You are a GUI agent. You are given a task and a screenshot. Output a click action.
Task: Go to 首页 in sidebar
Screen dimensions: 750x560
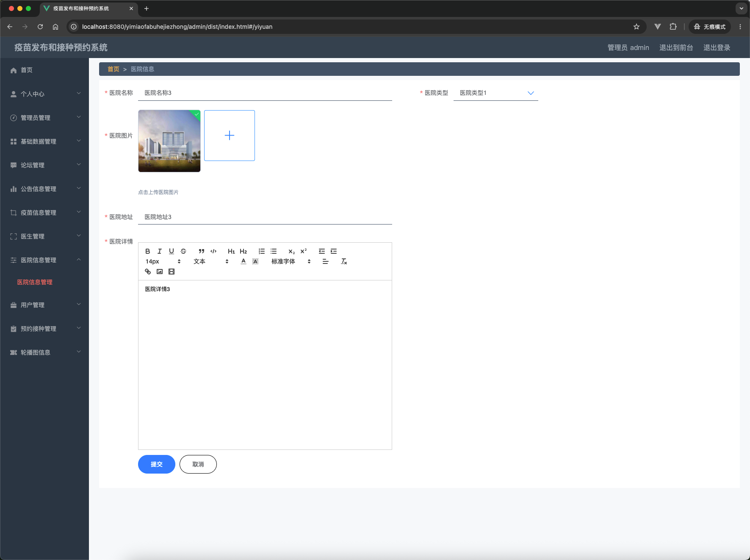click(44, 70)
